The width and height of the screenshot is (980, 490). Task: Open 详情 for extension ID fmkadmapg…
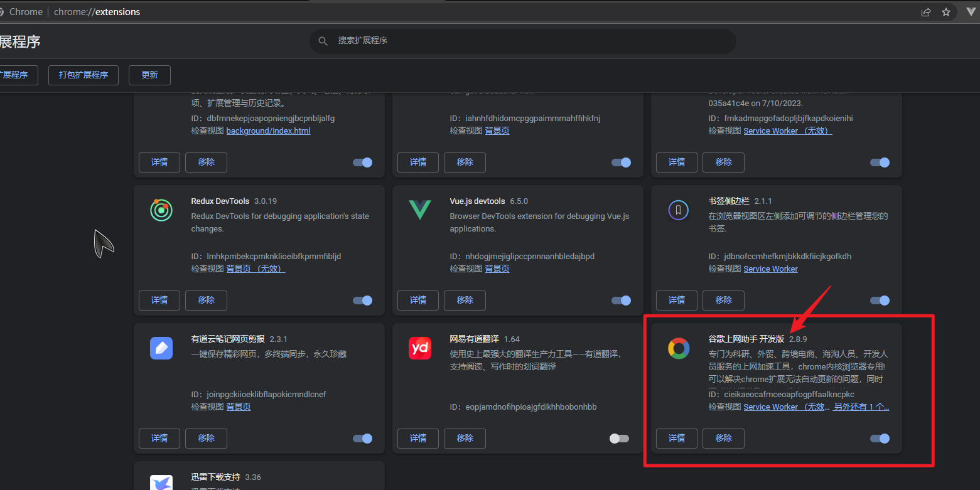coord(677,162)
